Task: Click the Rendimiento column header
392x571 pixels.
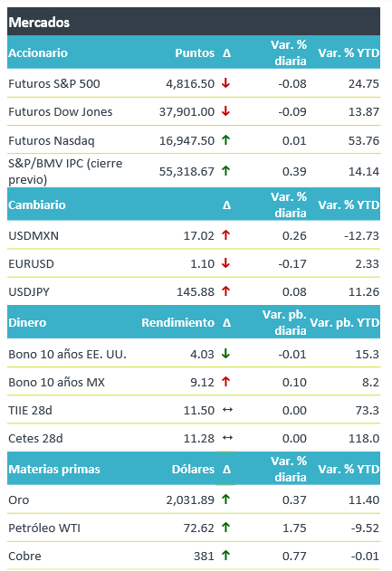Action: (177, 322)
